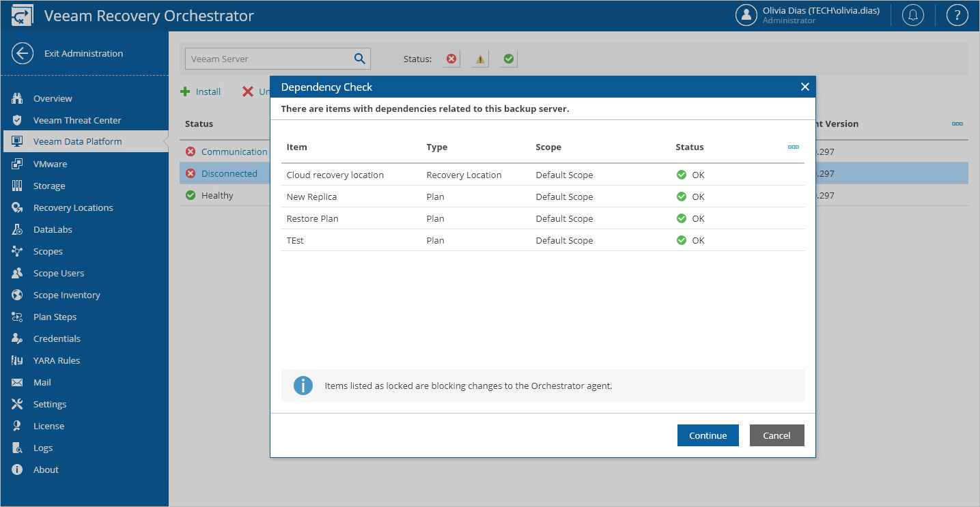This screenshot has height=507, width=980.
Task: Click the Install button
Action: (201, 91)
